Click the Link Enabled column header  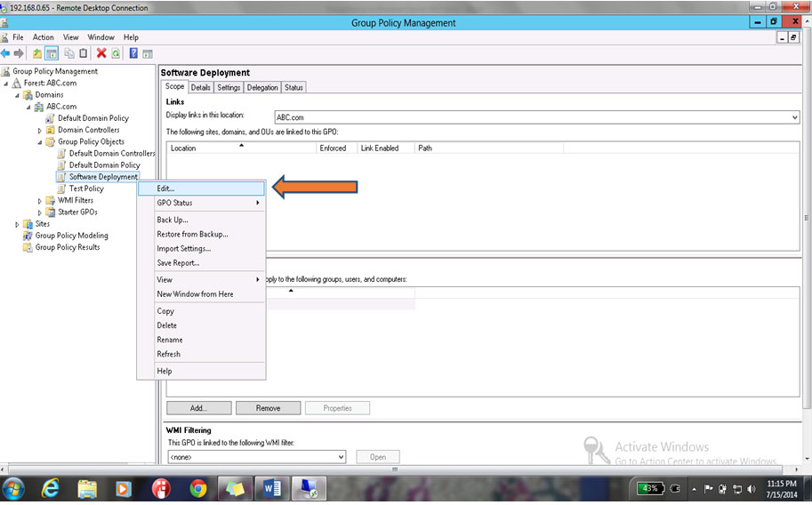click(x=386, y=148)
